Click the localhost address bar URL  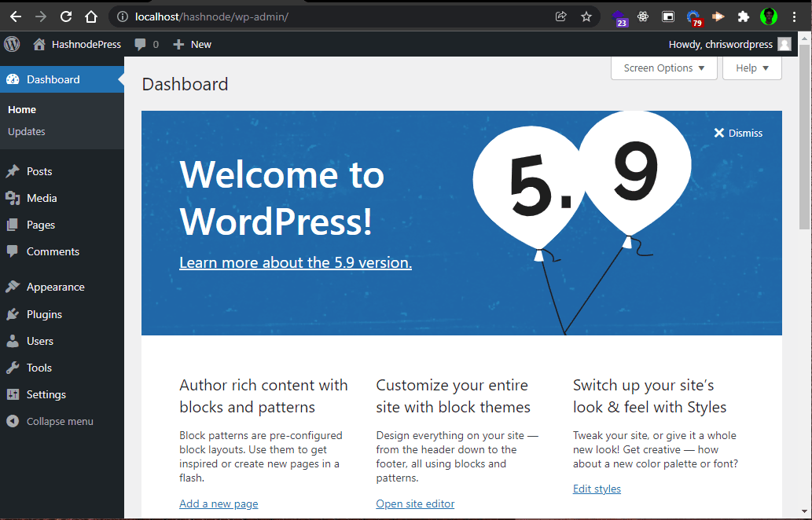click(x=211, y=16)
